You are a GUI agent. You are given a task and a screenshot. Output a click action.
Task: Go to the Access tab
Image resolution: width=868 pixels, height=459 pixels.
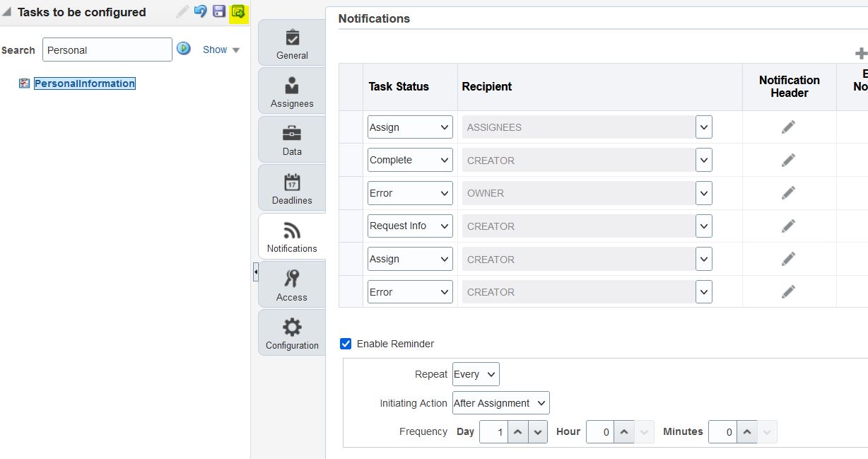tap(292, 285)
